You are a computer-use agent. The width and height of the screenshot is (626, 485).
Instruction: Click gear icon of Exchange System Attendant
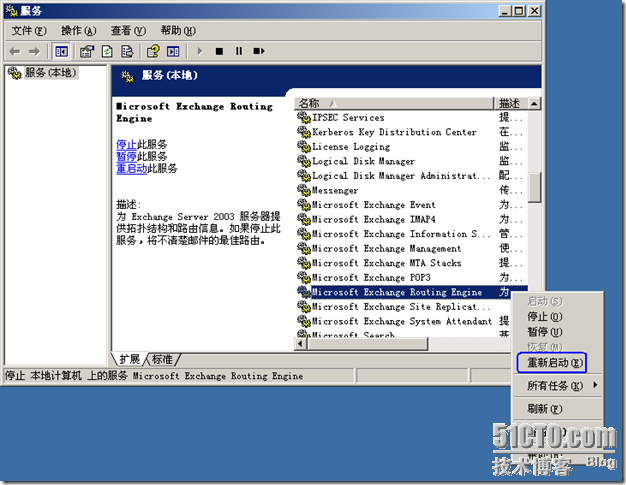[x=304, y=321]
